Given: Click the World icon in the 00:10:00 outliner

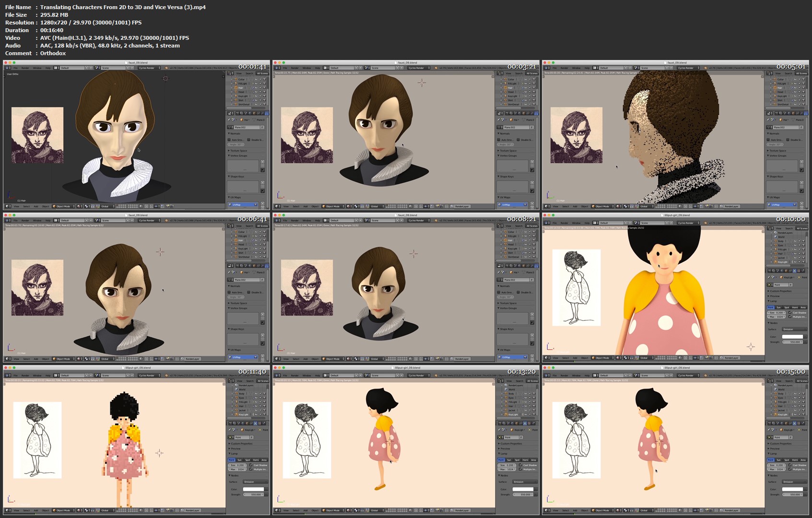Looking at the screenshot, I should 776,237.
